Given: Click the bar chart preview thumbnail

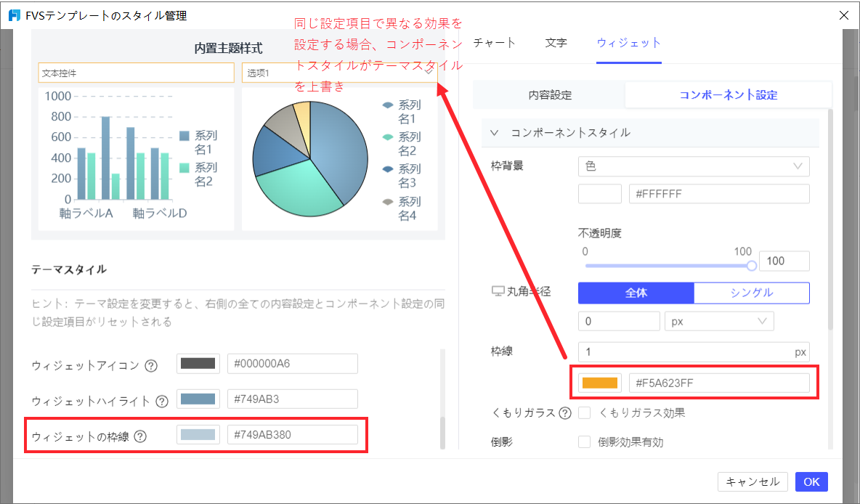Looking at the screenshot, I should pos(136,158).
